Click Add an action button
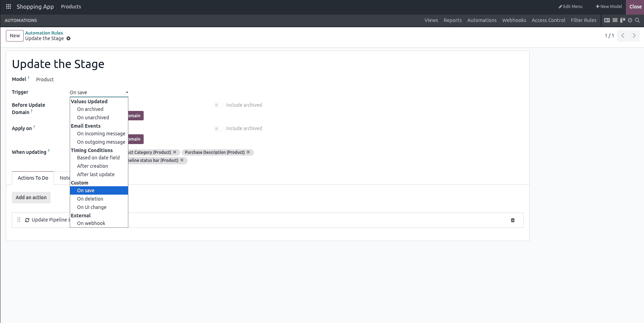644x323 pixels. point(31,197)
